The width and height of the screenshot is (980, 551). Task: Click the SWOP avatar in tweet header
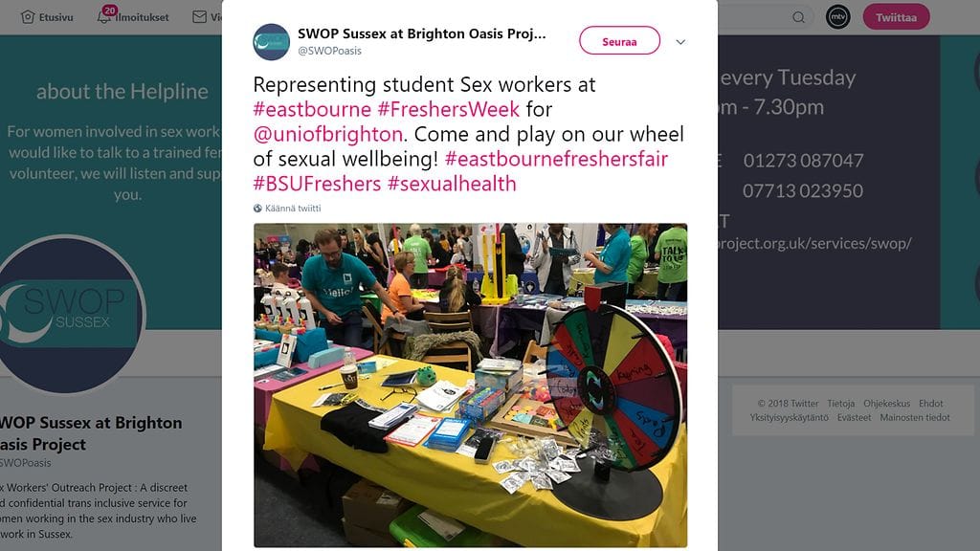(x=271, y=42)
